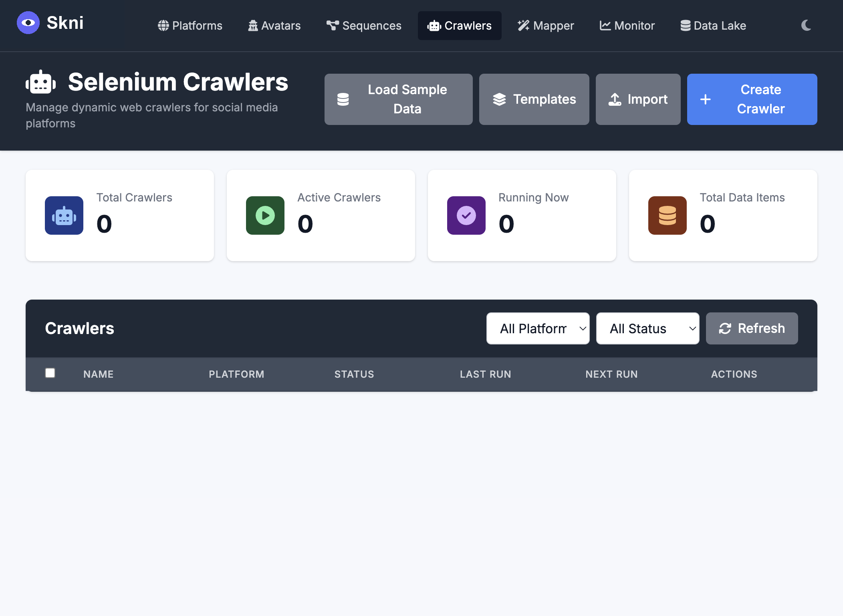Image resolution: width=843 pixels, height=616 pixels.
Task: Check the select-all crawlers checkbox
Action: (50, 373)
